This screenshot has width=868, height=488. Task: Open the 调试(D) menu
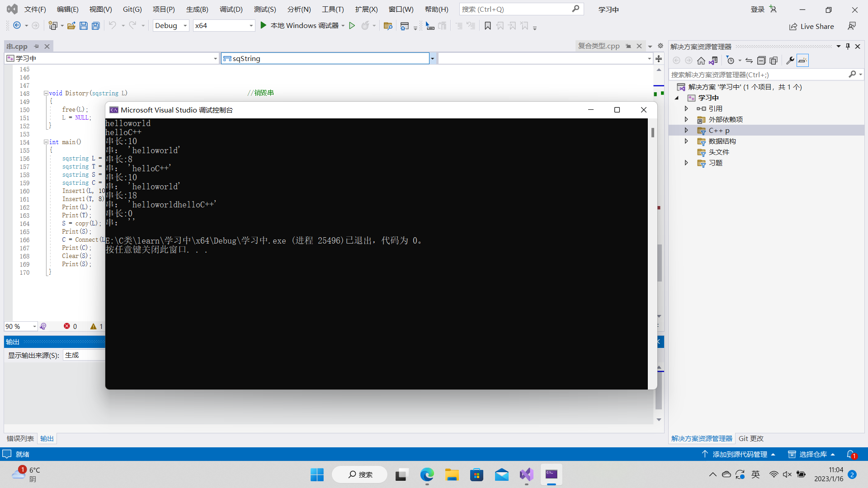click(x=231, y=9)
